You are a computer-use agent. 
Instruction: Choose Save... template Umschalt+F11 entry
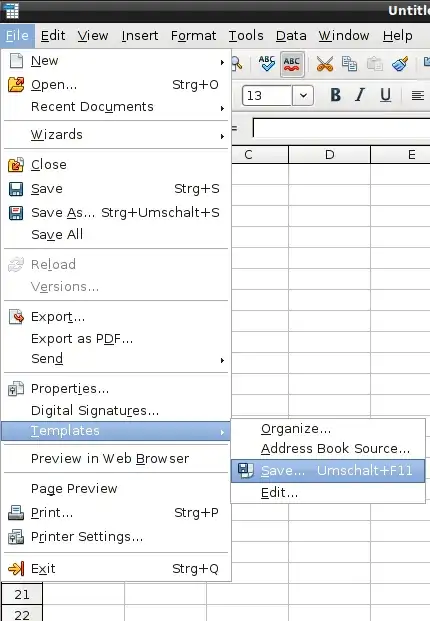click(x=328, y=471)
